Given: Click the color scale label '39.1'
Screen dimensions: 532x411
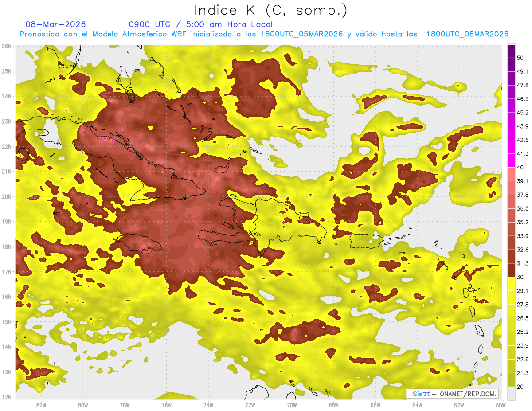Looking at the screenshot, I should point(522,181).
